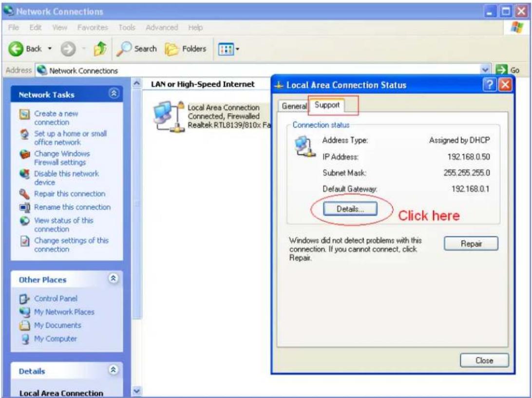Click Repair this connection link

pos(70,194)
